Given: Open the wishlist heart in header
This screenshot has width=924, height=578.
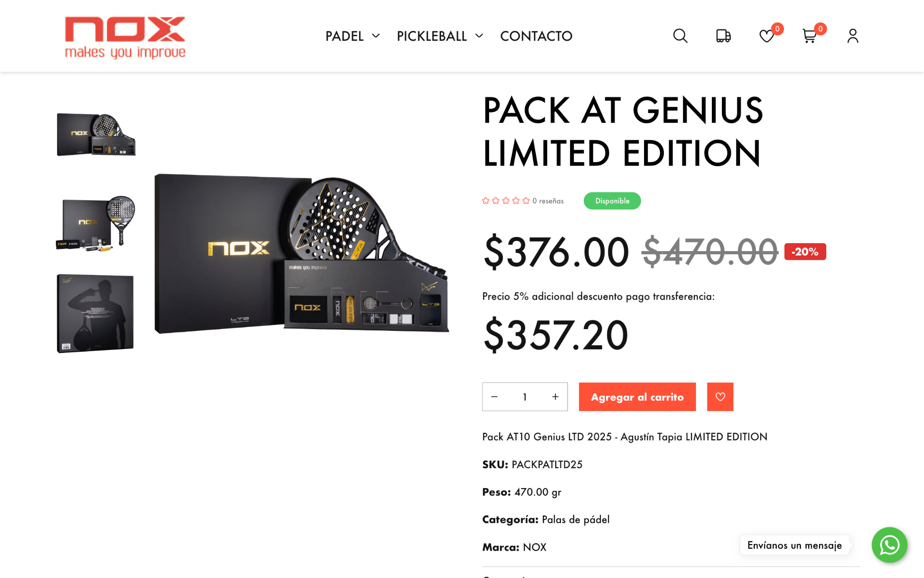Looking at the screenshot, I should [766, 36].
